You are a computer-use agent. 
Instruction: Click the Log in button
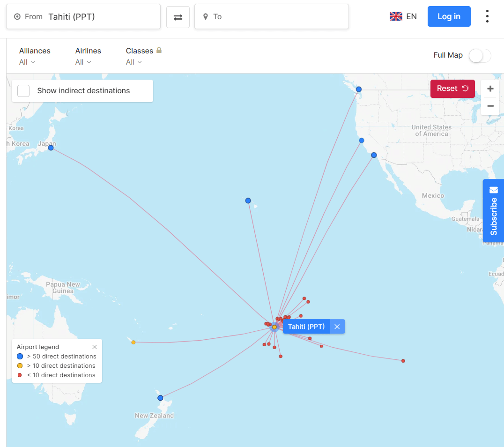[x=449, y=16]
